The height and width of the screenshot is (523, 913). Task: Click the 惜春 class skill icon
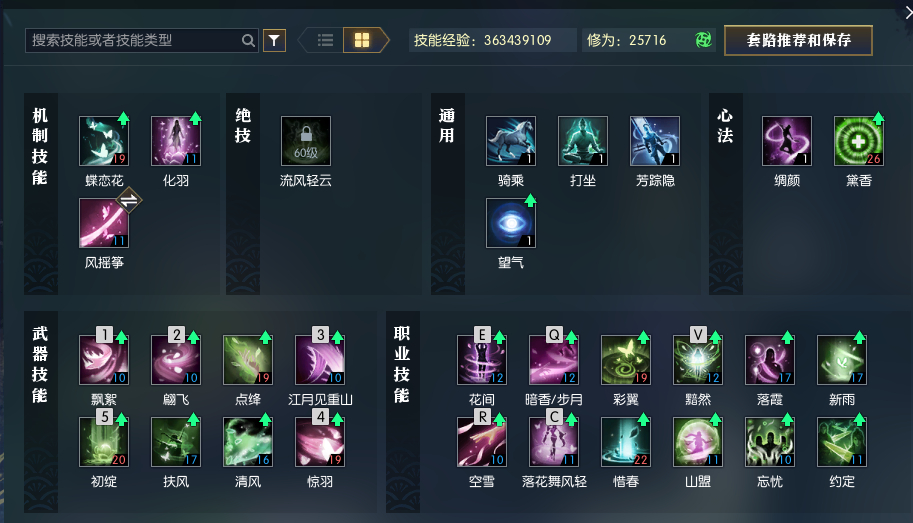(626, 442)
